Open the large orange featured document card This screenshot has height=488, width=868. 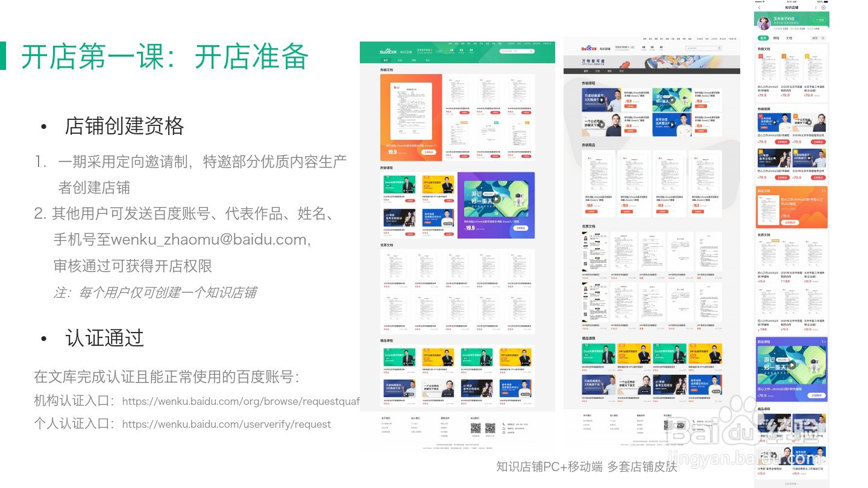click(x=411, y=117)
